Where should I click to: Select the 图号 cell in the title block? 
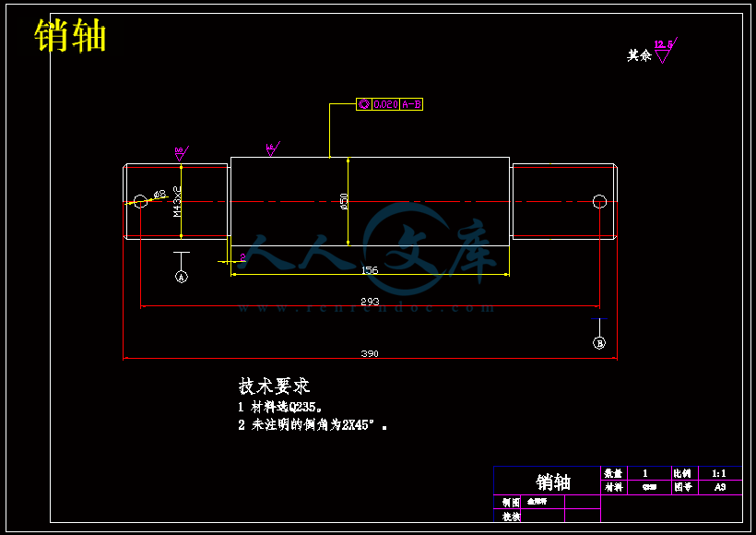[684, 488]
